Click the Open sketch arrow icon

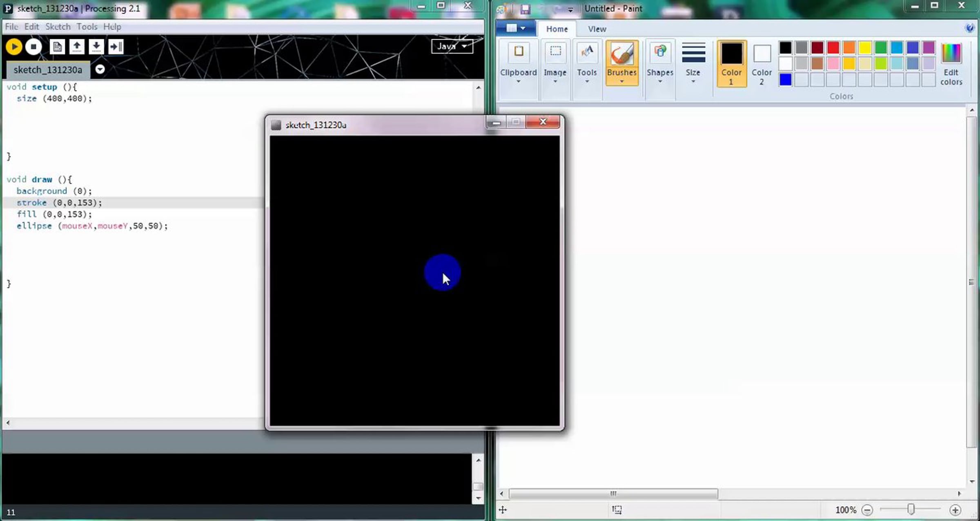coord(77,47)
